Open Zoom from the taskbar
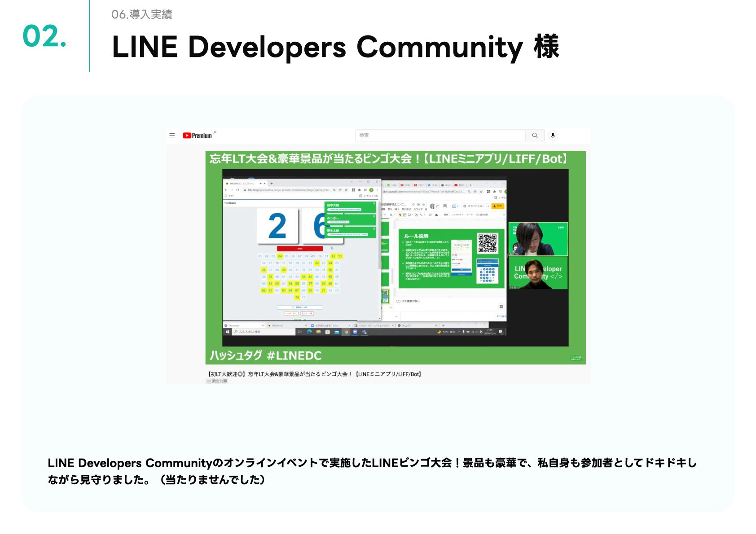Image resolution: width=756 pixels, height=534 pixels. click(355, 332)
